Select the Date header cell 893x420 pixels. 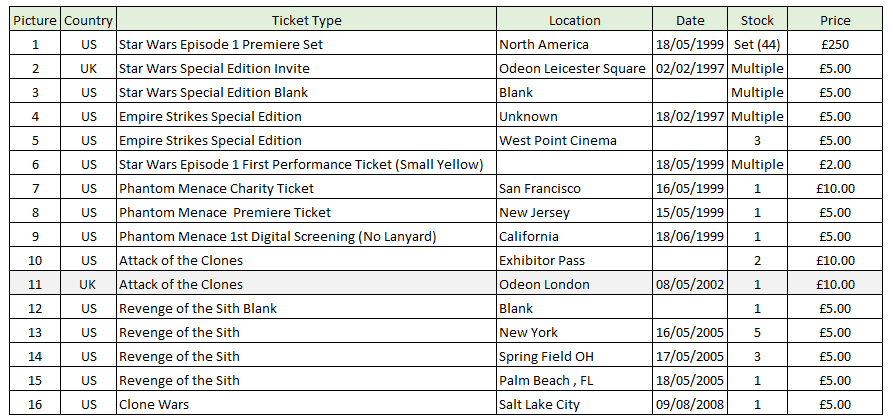click(x=690, y=21)
